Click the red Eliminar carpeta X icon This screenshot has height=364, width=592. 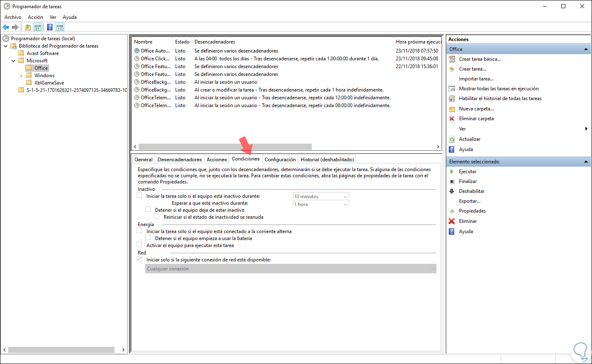pyautogui.click(x=451, y=119)
